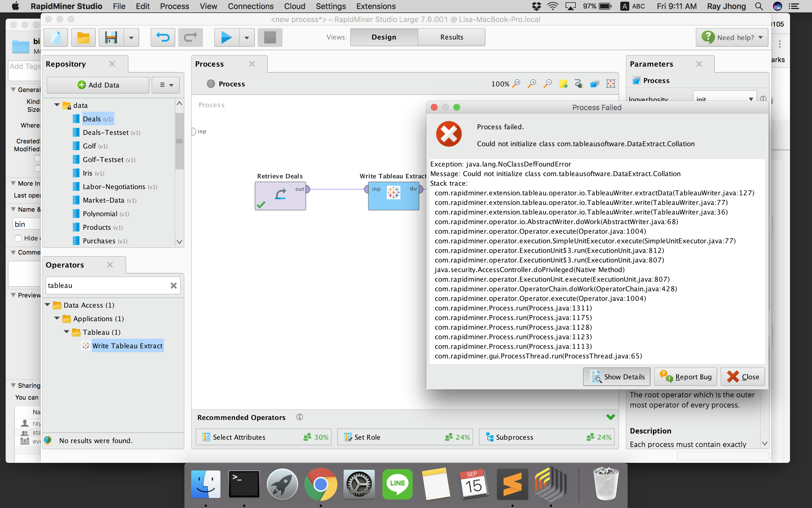This screenshot has width=812, height=508.
Task: Click the Repository panel vertical scrollbar
Action: point(180,141)
